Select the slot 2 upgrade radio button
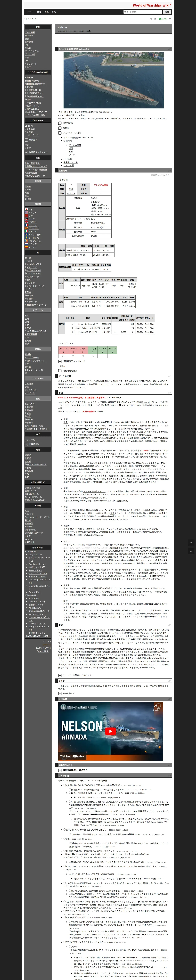 [73, 356]
